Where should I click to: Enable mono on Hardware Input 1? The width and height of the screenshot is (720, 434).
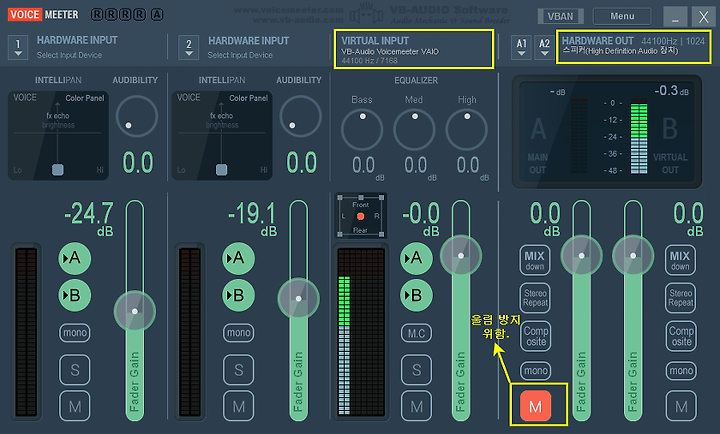(x=75, y=333)
